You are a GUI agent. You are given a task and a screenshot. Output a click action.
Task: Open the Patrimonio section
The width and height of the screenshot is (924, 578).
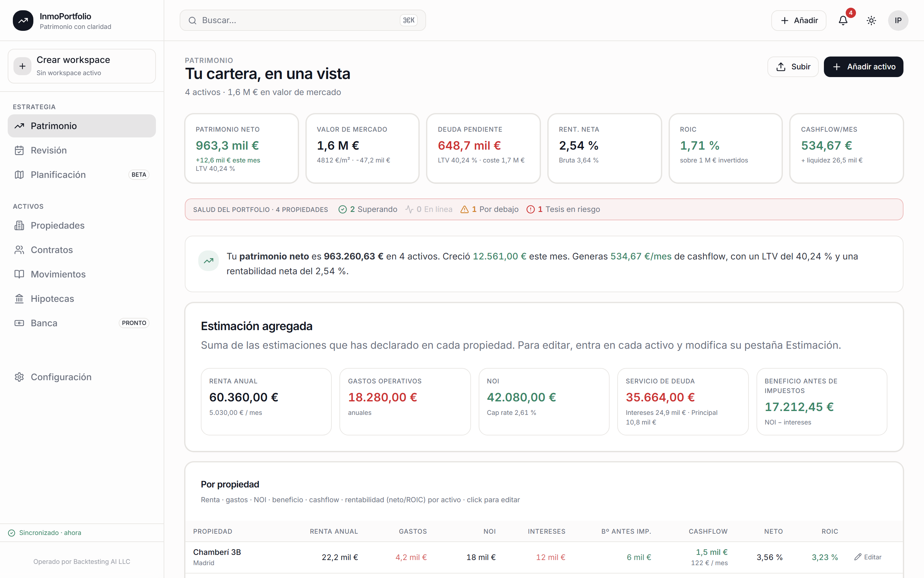[x=82, y=126]
